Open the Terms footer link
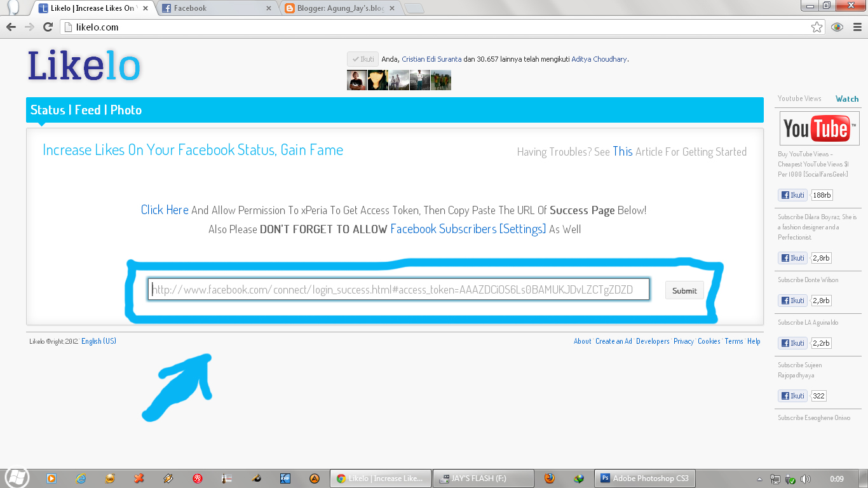The height and width of the screenshot is (488, 868). coord(734,341)
